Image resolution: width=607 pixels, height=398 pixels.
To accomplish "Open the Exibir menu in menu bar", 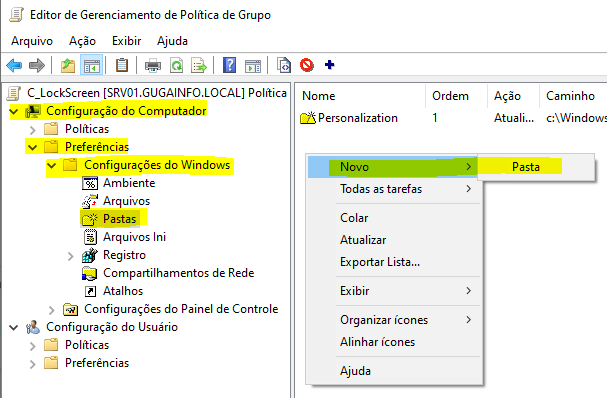I will (x=127, y=41).
